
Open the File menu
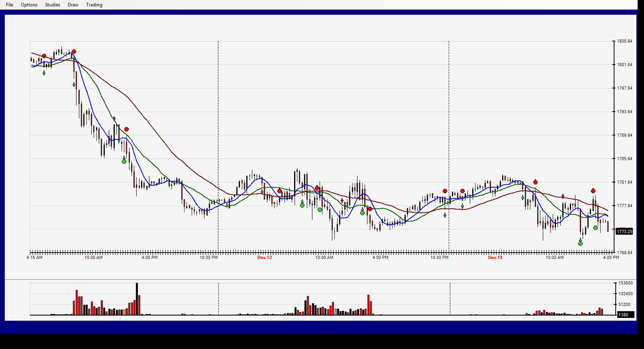10,5
